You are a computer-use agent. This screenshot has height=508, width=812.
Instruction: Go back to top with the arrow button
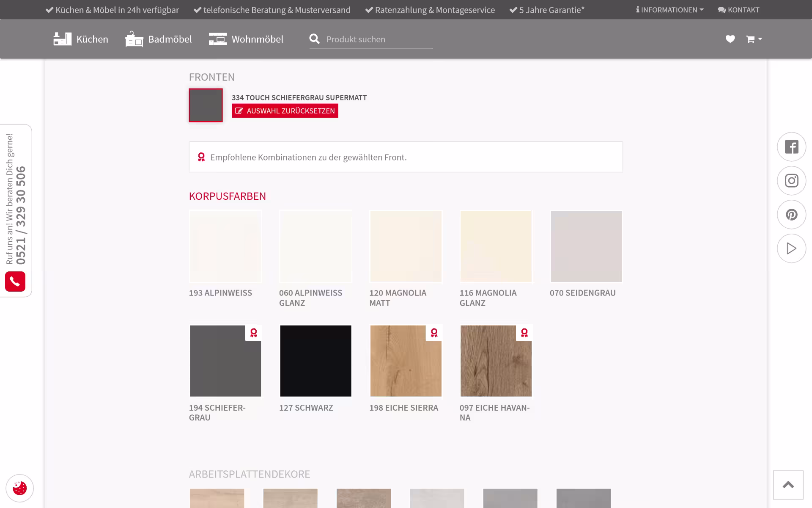coord(788,485)
